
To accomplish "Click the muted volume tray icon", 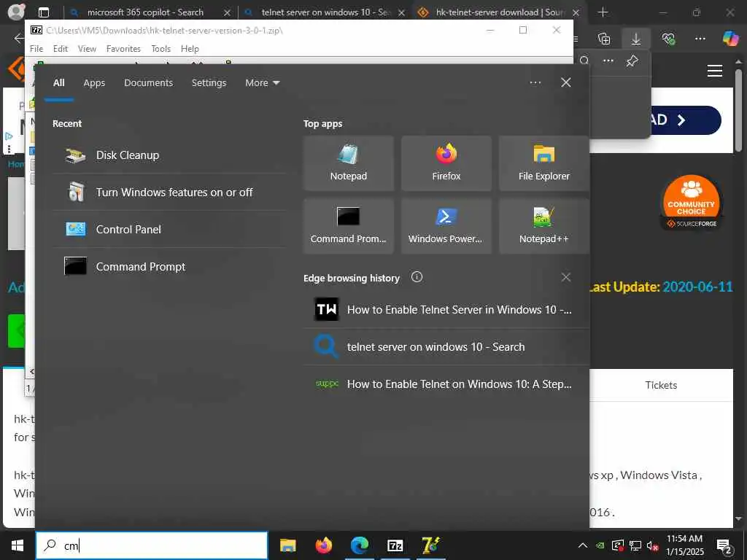I will [x=652, y=545].
